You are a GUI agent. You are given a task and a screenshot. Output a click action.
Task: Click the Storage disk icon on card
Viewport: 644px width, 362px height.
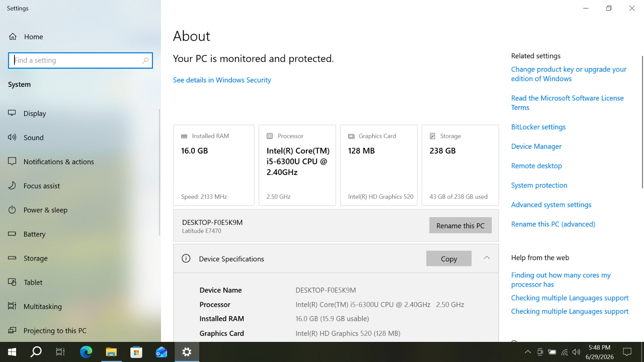point(433,136)
